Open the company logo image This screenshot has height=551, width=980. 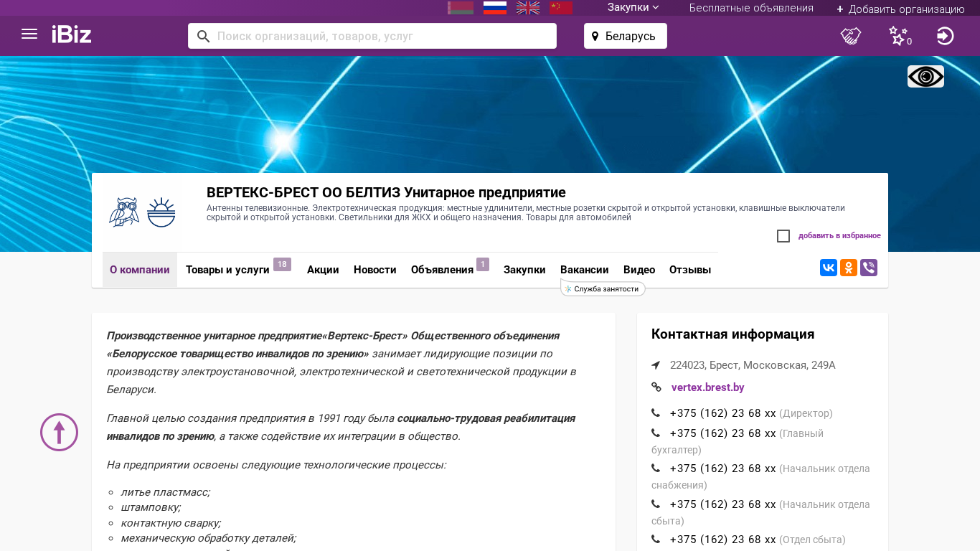coord(142,212)
